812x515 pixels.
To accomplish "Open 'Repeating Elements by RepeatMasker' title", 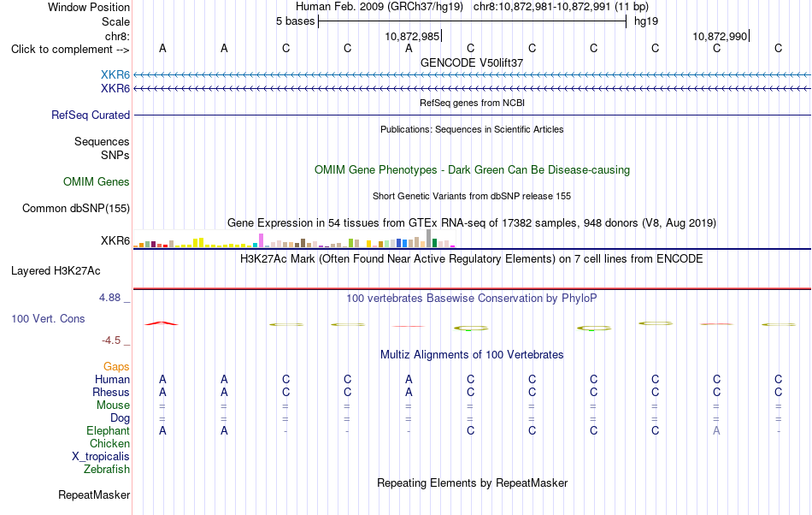I will 472,482.
